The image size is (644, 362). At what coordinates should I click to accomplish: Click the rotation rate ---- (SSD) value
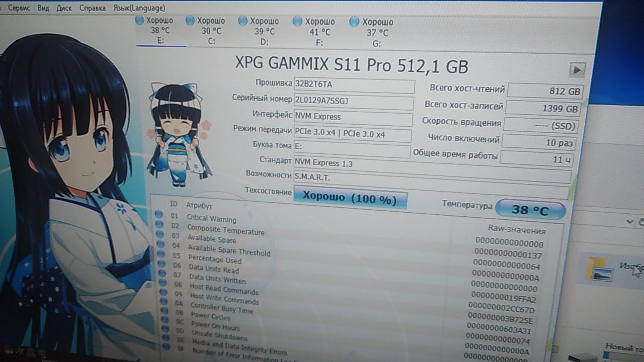(540, 125)
